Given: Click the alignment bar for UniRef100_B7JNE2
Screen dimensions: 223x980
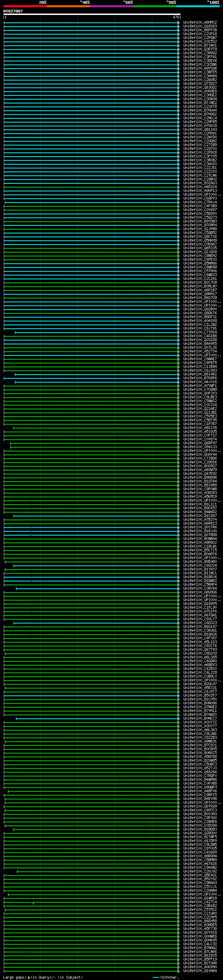Looking at the screenshot, I should pos(92,103).
